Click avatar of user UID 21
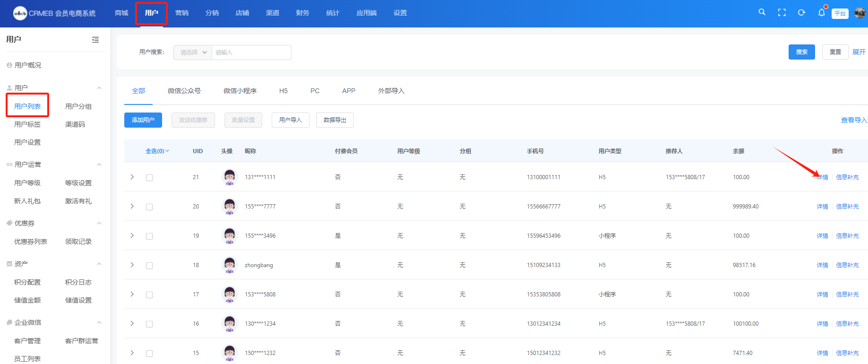 (230, 177)
